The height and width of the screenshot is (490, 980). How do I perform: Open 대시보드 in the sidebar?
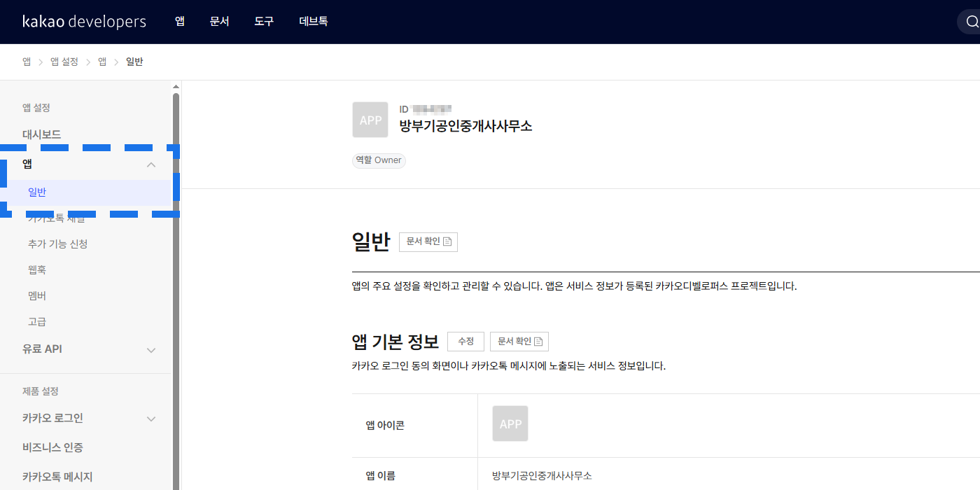click(x=41, y=134)
